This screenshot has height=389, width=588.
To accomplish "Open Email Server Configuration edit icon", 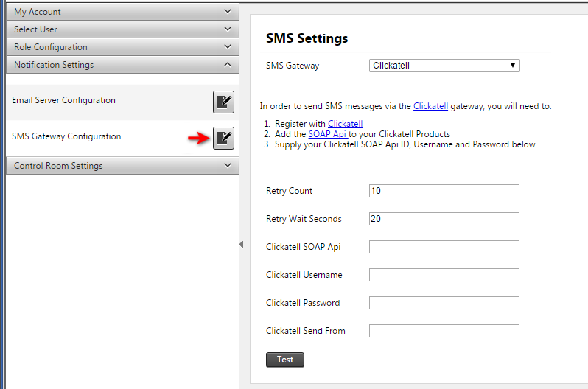I will (x=223, y=102).
